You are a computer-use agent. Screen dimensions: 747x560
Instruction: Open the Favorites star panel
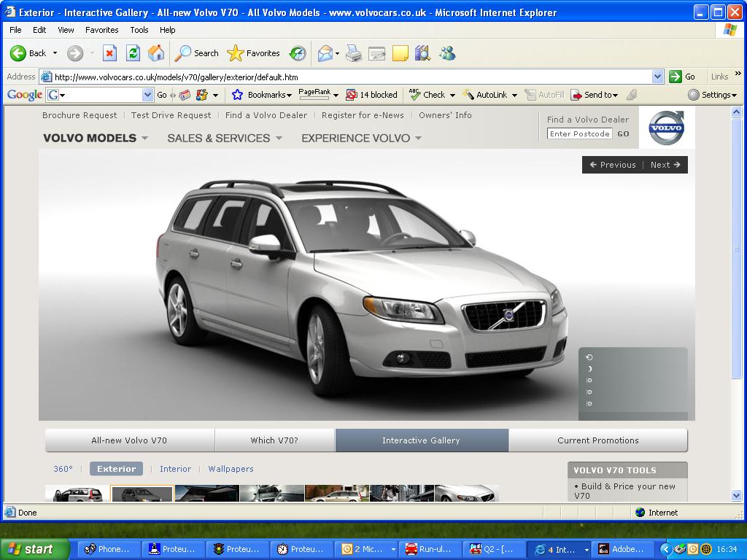point(253,53)
